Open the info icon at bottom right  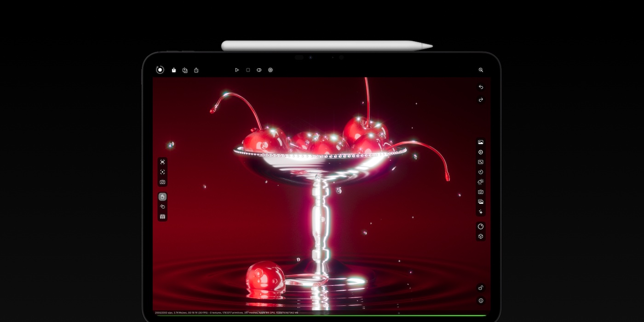481,301
